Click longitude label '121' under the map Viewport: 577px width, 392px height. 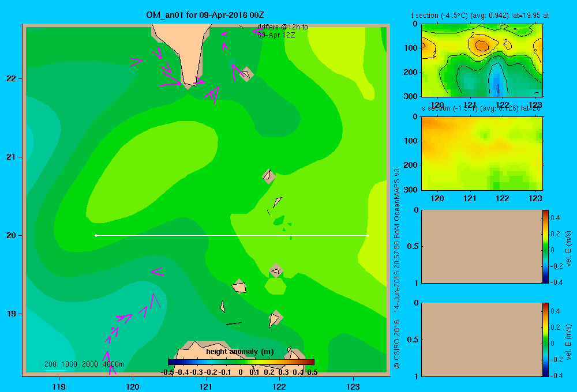click(x=206, y=386)
